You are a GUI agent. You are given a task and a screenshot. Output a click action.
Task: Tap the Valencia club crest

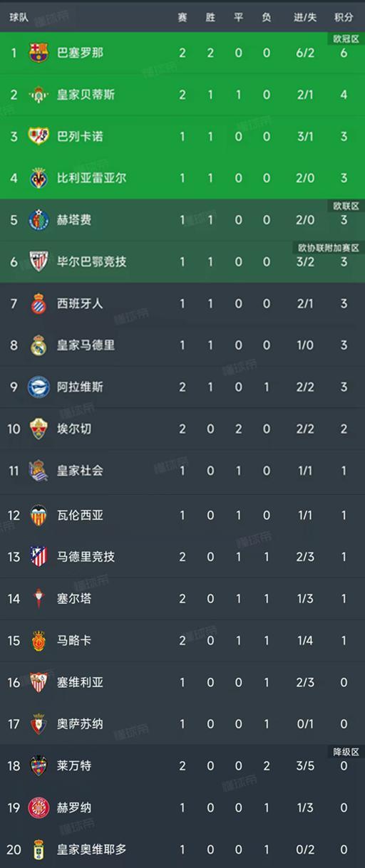click(x=38, y=515)
